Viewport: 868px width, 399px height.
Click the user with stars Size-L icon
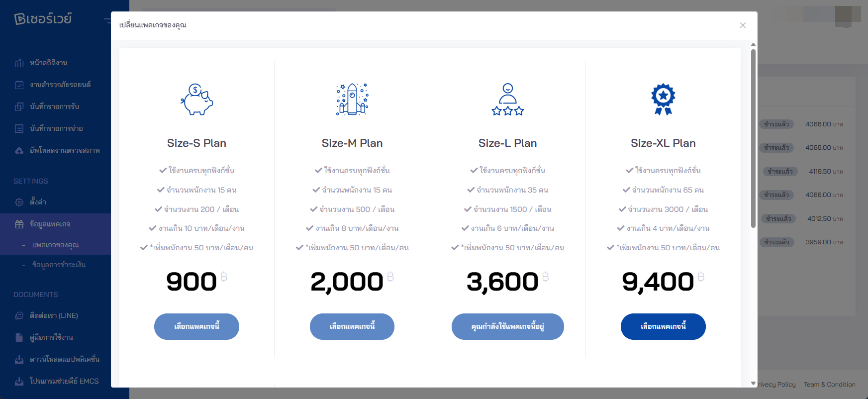click(507, 100)
